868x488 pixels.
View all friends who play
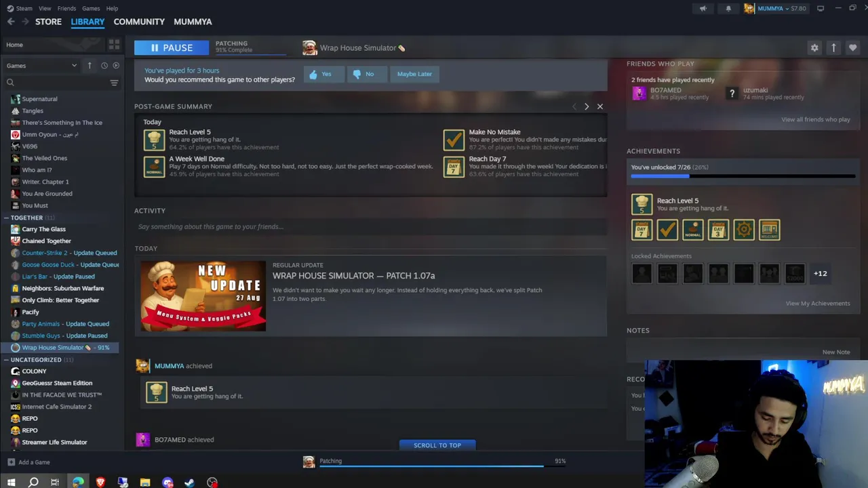pos(815,119)
